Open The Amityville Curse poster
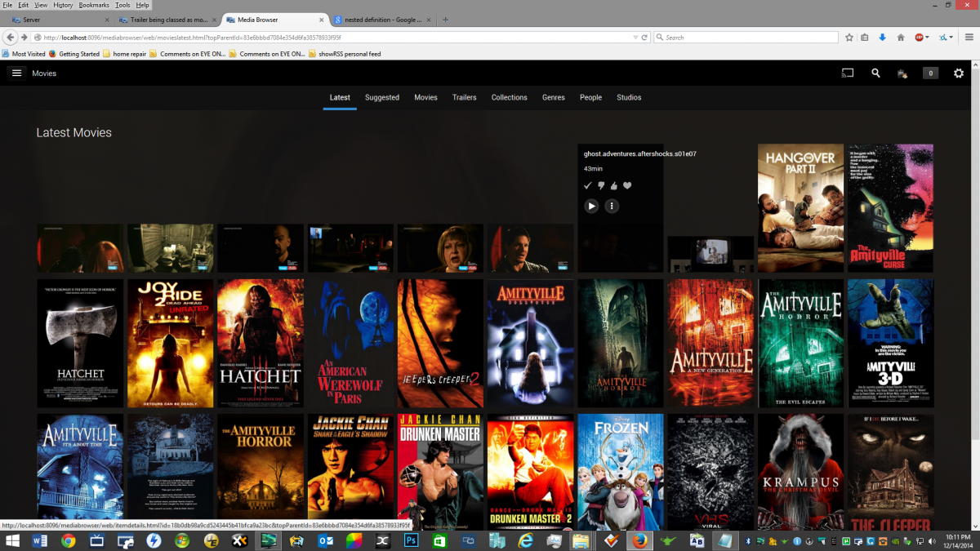The width and height of the screenshot is (980, 551). [890, 208]
